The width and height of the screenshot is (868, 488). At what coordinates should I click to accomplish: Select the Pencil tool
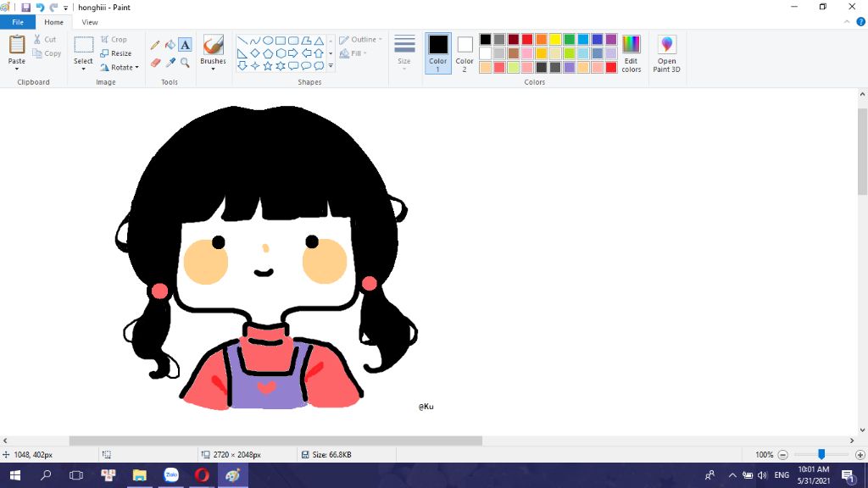155,45
